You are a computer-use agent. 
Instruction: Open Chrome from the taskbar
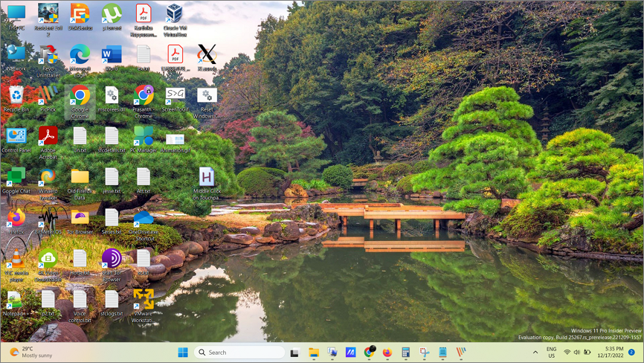pos(370,353)
